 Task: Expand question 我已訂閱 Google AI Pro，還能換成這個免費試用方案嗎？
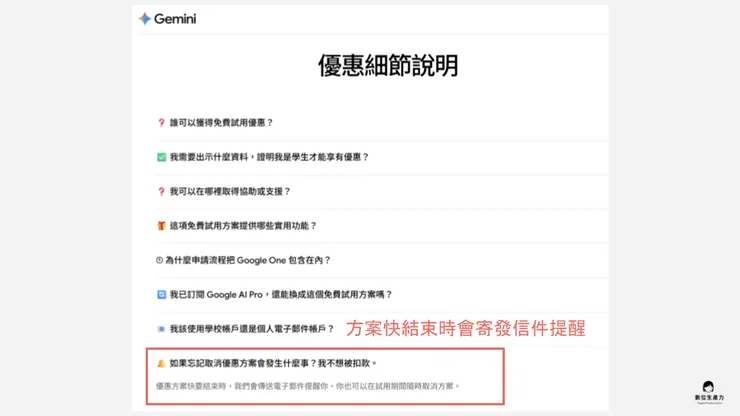pyautogui.click(x=280, y=295)
